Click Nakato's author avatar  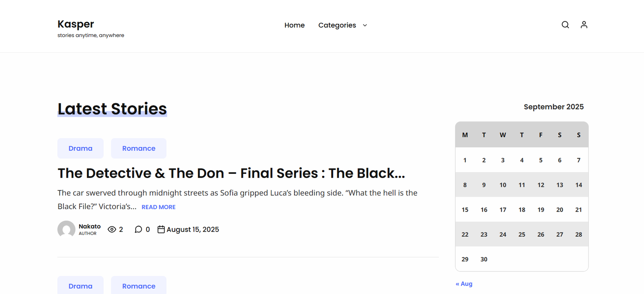(66, 229)
